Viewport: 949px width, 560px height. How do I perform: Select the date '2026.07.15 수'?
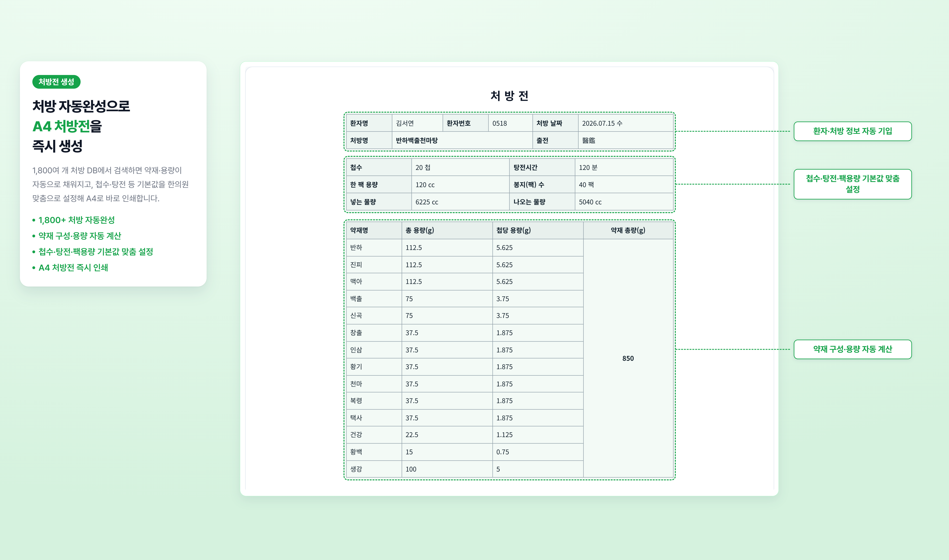[x=602, y=123]
